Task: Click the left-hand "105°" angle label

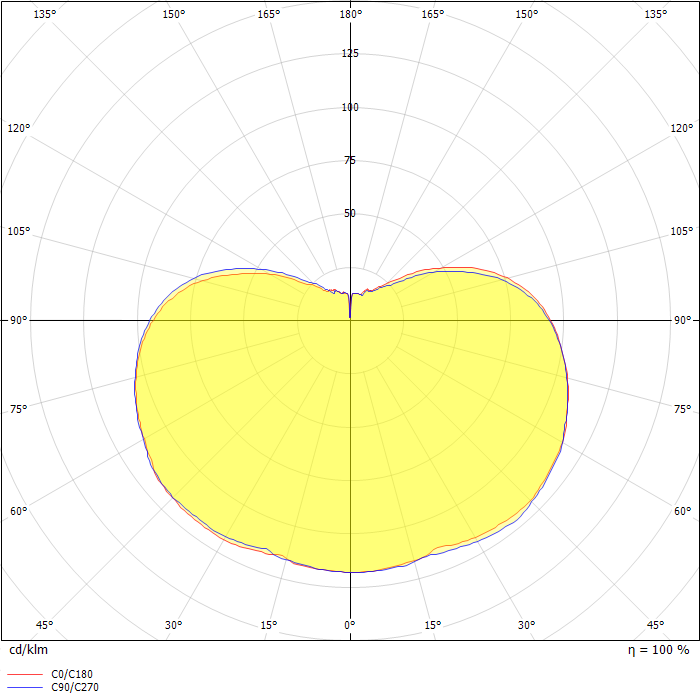Action: [x=19, y=231]
